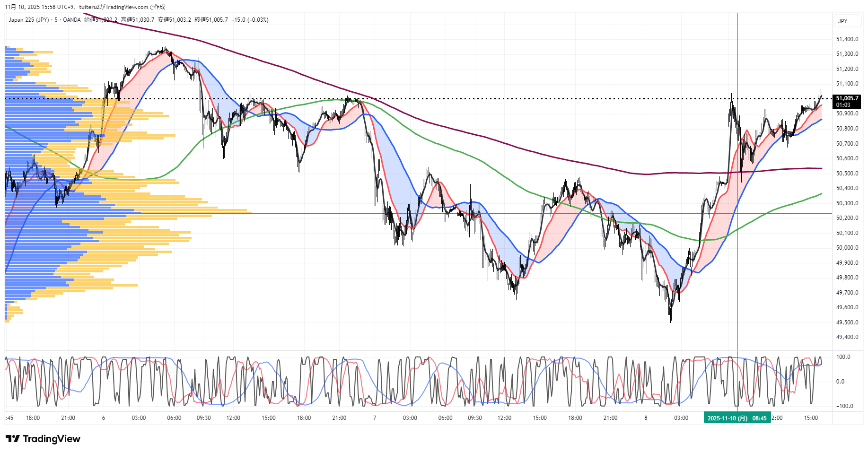
Task: Click the 終値51,005.7 close value in legend
Action: click(x=211, y=20)
